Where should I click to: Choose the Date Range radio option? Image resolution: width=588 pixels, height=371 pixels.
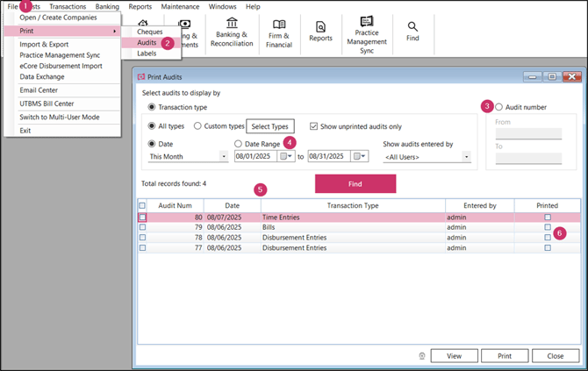(x=239, y=143)
